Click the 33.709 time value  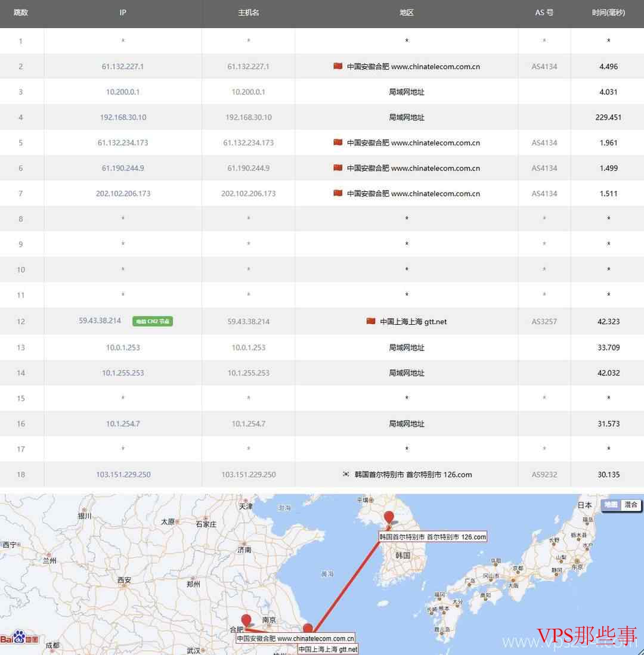pos(608,347)
